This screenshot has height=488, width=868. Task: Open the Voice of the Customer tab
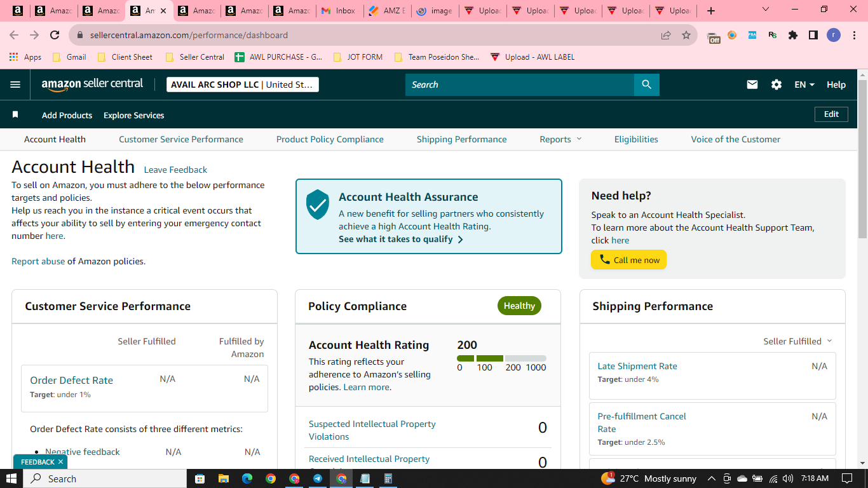pyautogui.click(x=736, y=139)
